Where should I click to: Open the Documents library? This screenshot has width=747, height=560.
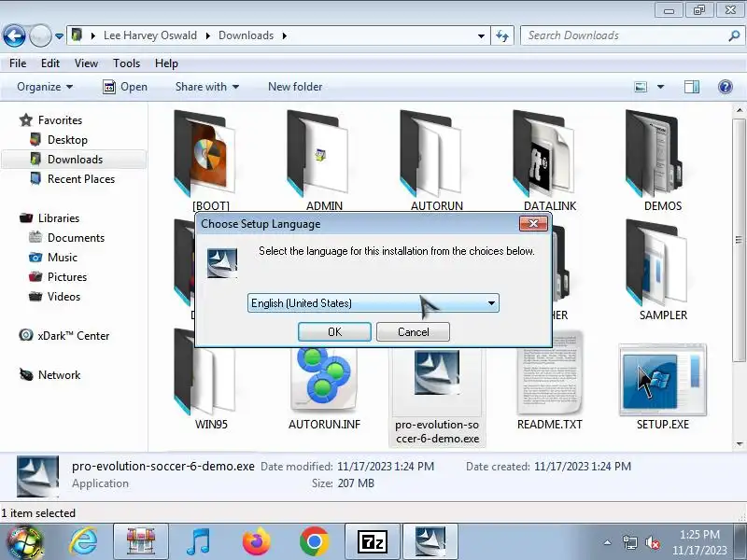(76, 238)
